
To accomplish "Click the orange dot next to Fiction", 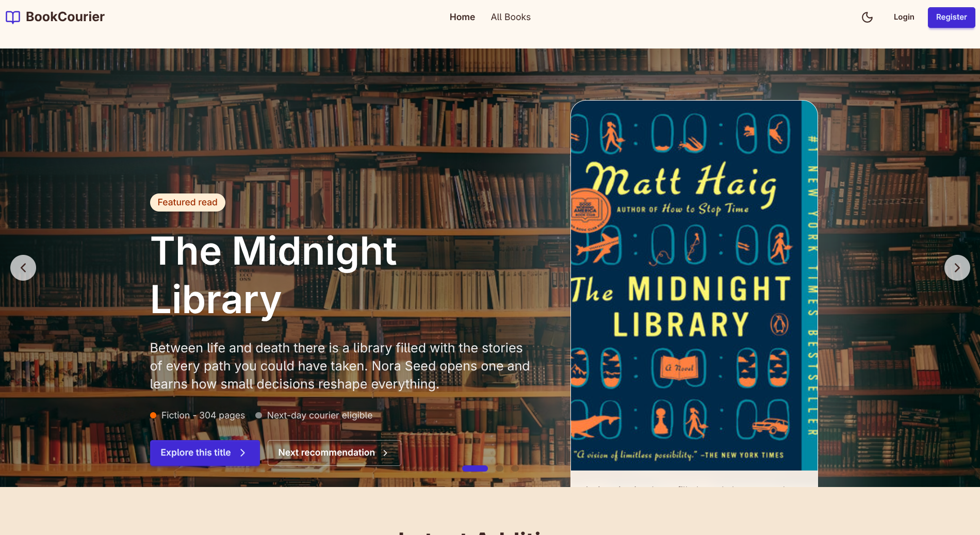I will point(153,415).
